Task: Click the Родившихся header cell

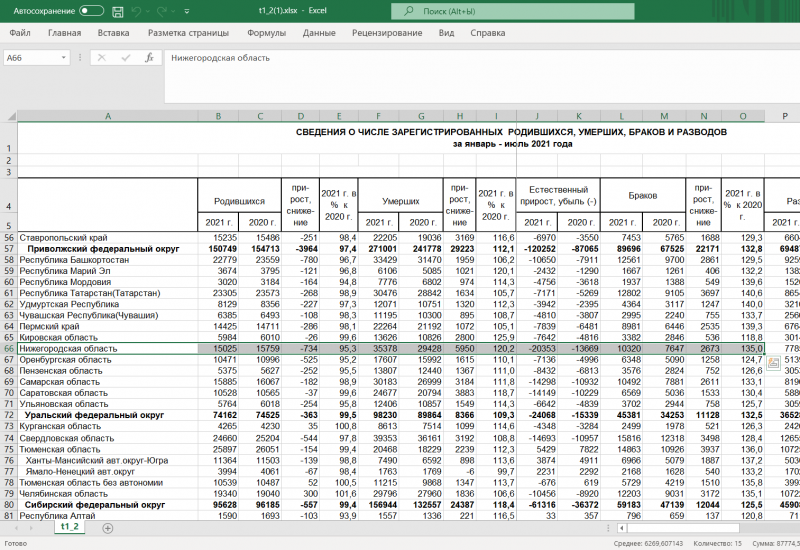Action: (239, 196)
